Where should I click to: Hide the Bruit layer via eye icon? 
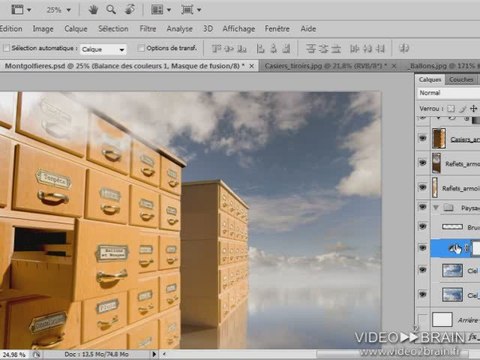(423, 227)
